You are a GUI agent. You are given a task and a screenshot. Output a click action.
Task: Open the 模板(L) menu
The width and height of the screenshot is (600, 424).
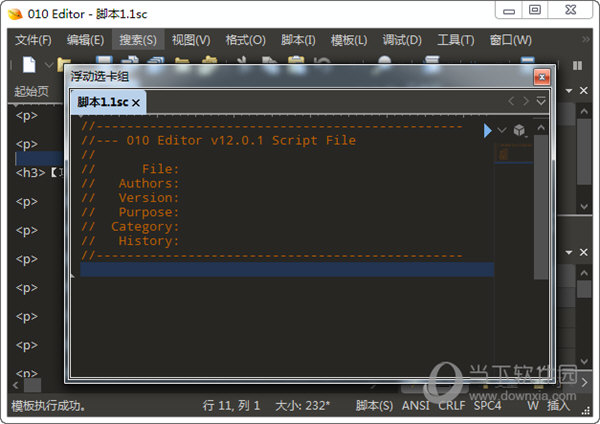coord(349,40)
